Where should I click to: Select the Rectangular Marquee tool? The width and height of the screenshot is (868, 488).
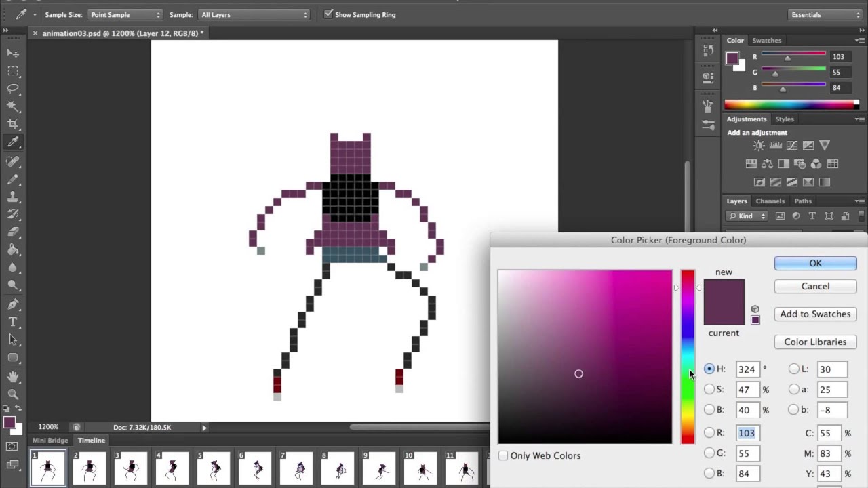coord(13,70)
